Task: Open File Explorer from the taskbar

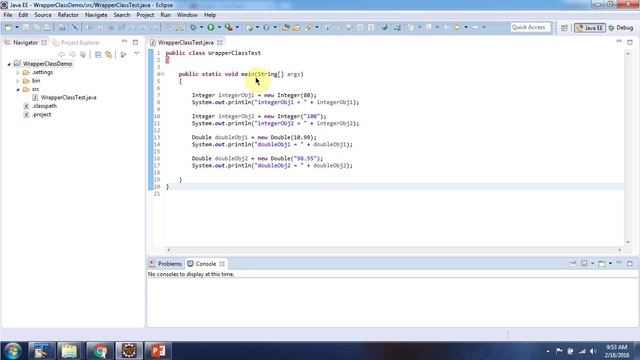Action: coord(69,351)
